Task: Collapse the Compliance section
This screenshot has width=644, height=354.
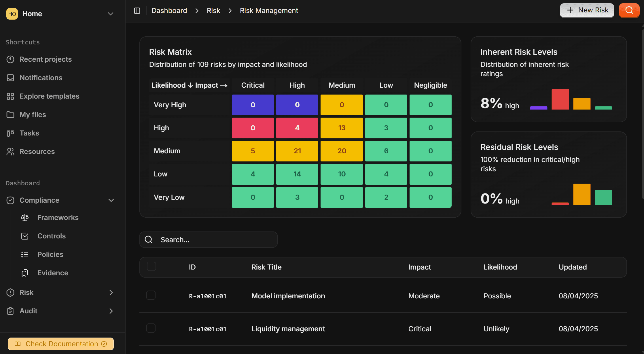Action: tap(111, 200)
